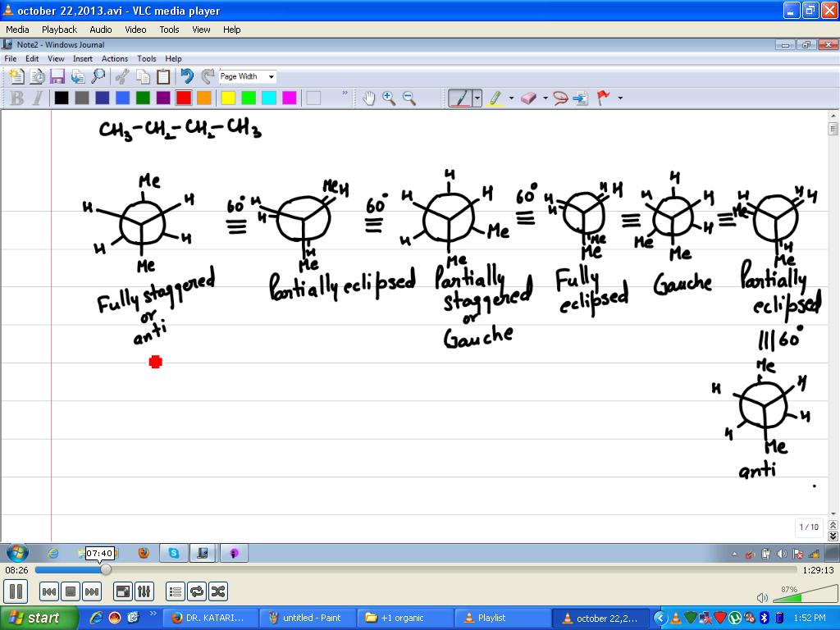The width and height of the screenshot is (840, 630).
Task: Click Insert/Remove Space tool
Action: tap(581, 98)
